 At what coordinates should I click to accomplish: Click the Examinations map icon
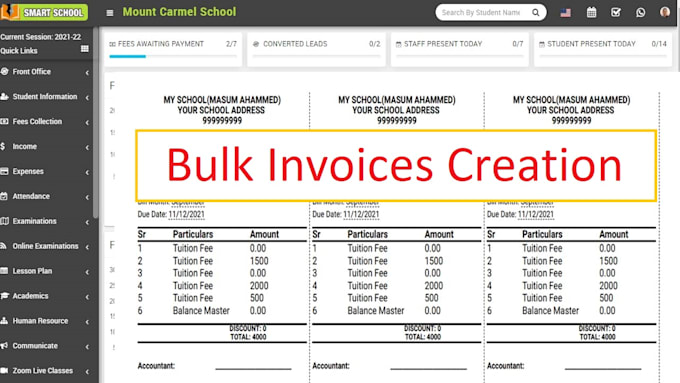(4, 221)
